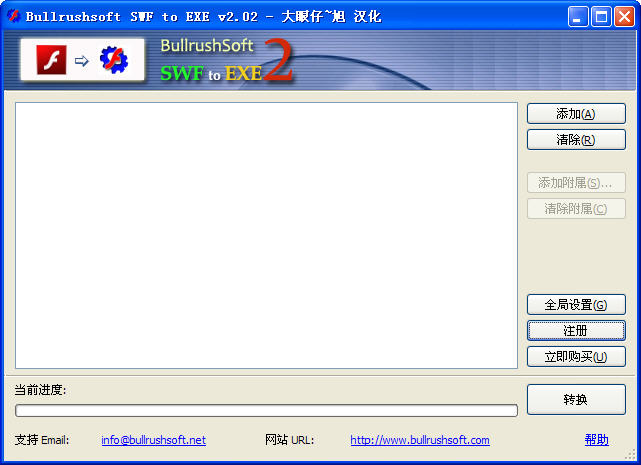Click the BullrushSoft banner title text
The image size is (641, 465).
click(x=207, y=45)
